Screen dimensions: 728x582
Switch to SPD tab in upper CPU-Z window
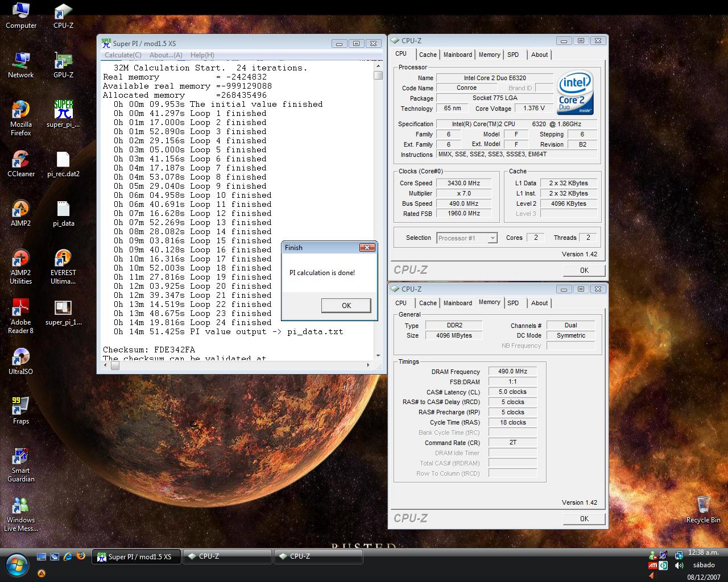point(513,55)
